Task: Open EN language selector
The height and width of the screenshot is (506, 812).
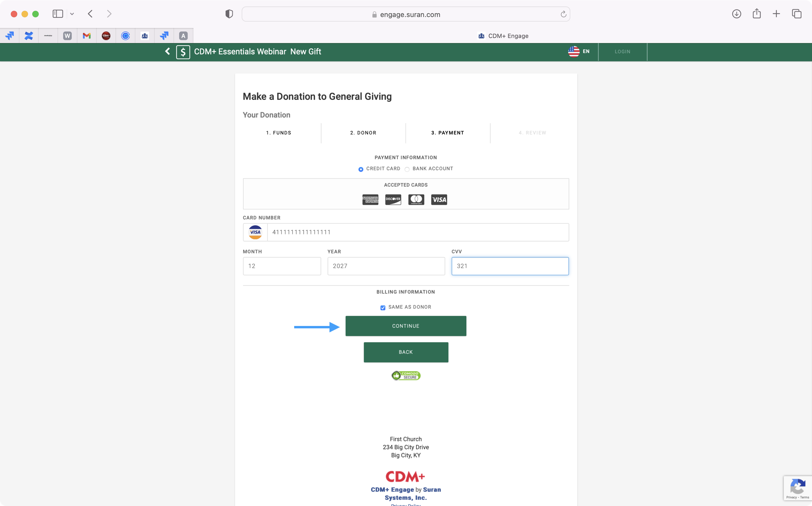Action: tap(586, 52)
